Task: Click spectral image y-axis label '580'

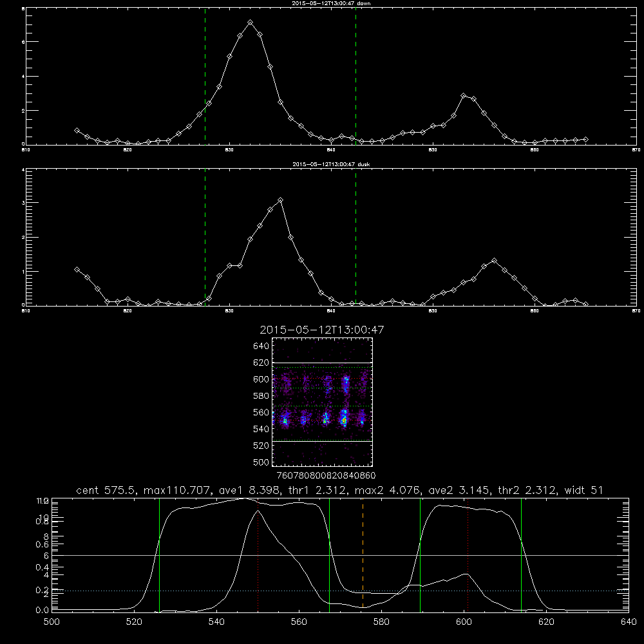Action: pos(261,396)
